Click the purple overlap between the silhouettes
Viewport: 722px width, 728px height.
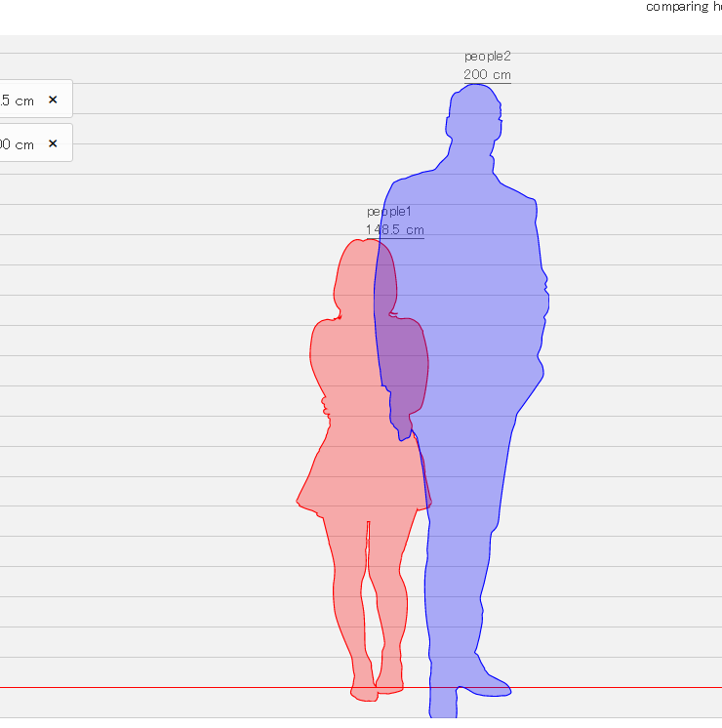(399, 353)
